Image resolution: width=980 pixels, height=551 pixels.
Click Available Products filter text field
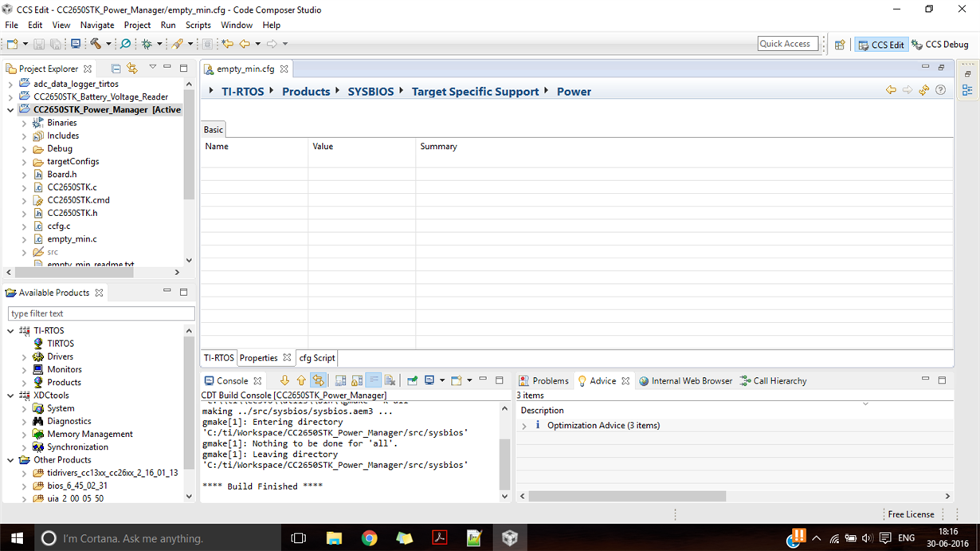tap(101, 313)
